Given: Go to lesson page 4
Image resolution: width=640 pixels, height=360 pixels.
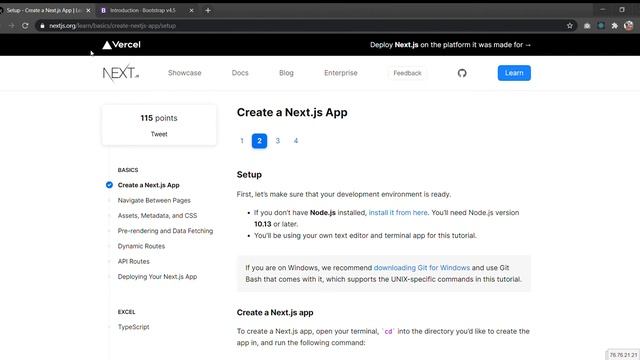Looking at the screenshot, I should 296,141.
